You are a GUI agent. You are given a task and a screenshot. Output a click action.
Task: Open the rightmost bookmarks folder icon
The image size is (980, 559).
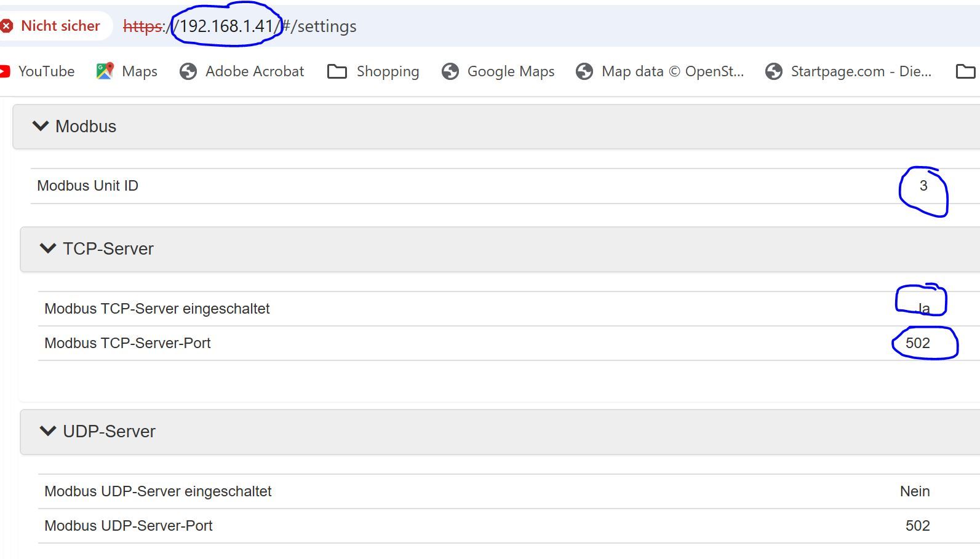pos(965,71)
